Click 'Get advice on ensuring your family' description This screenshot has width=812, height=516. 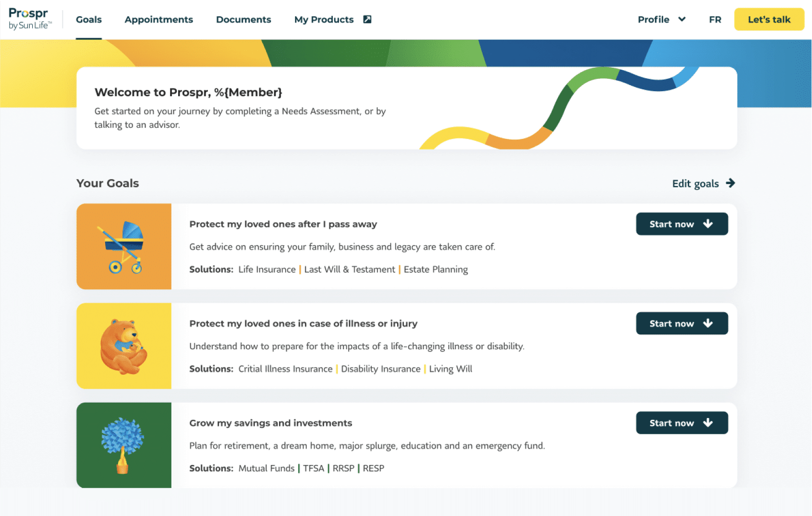(342, 247)
